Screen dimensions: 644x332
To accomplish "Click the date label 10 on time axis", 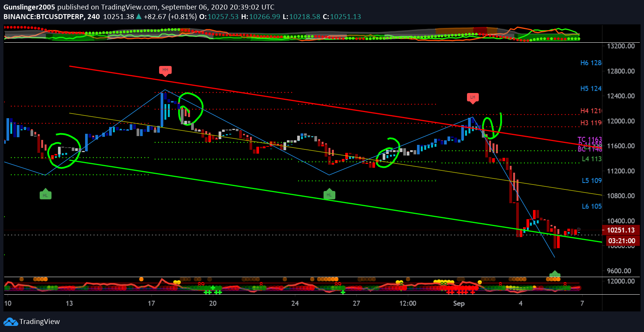I will coord(8,303).
